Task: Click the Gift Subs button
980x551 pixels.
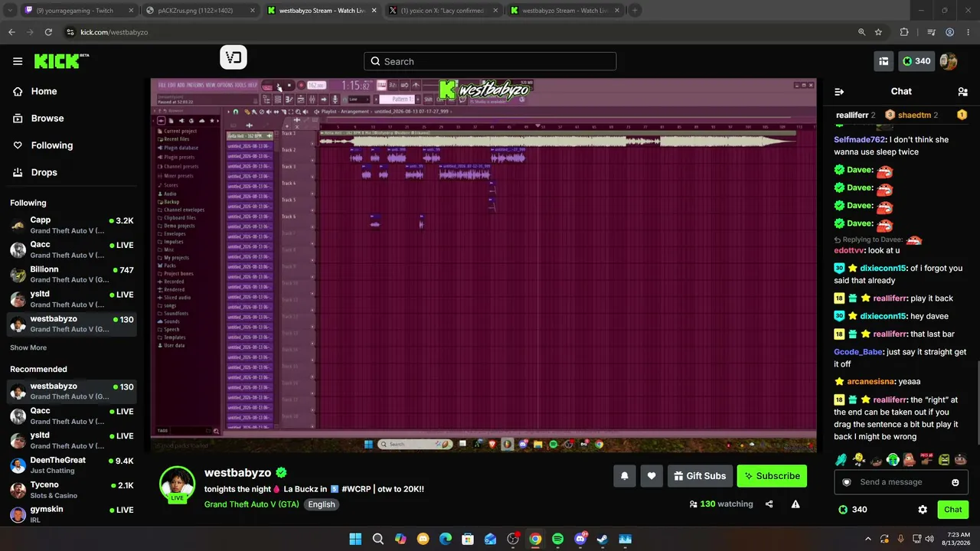Action: point(700,476)
